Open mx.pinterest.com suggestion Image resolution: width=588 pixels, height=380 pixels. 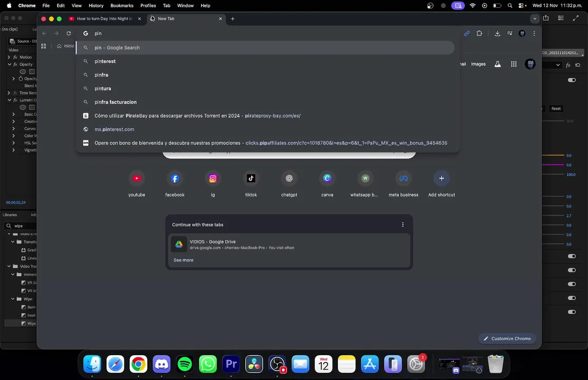click(265, 129)
